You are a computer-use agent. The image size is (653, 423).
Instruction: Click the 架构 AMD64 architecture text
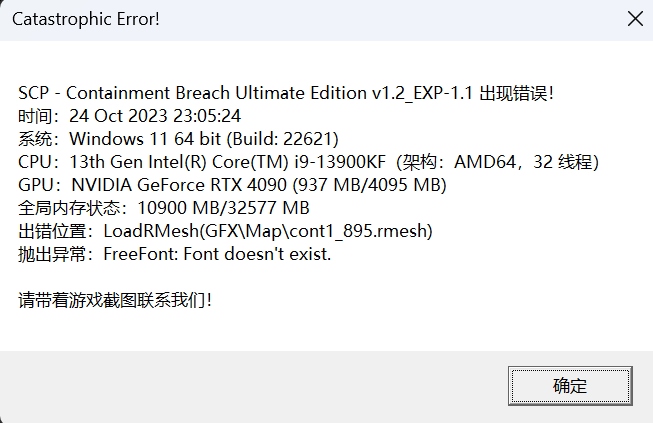click(459, 162)
